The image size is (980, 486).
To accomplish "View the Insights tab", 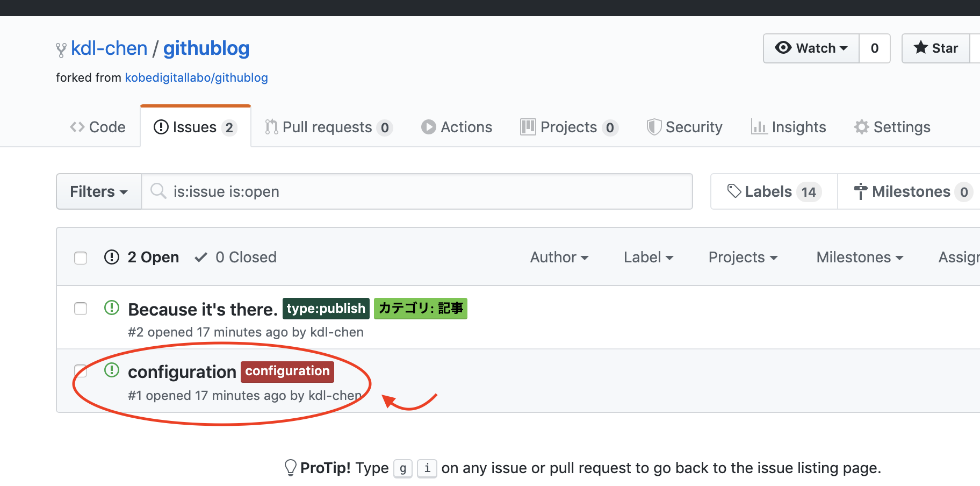I will 788,127.
